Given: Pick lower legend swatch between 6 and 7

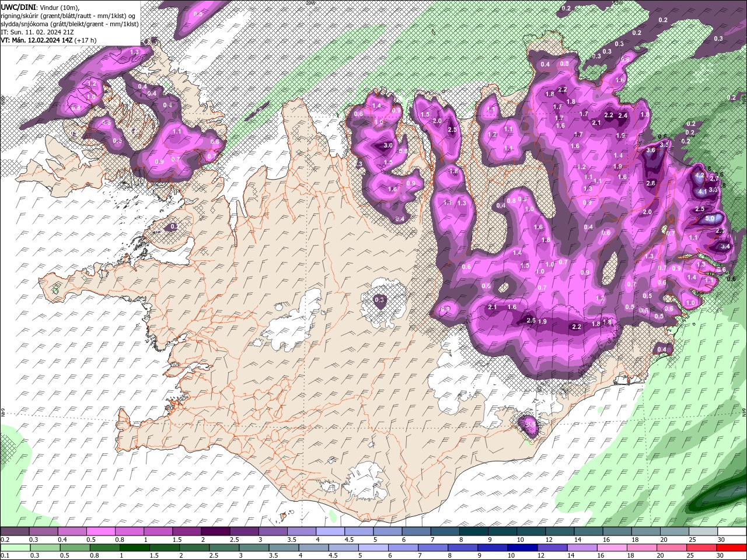Looking at the screenshot, I should 403,548.
